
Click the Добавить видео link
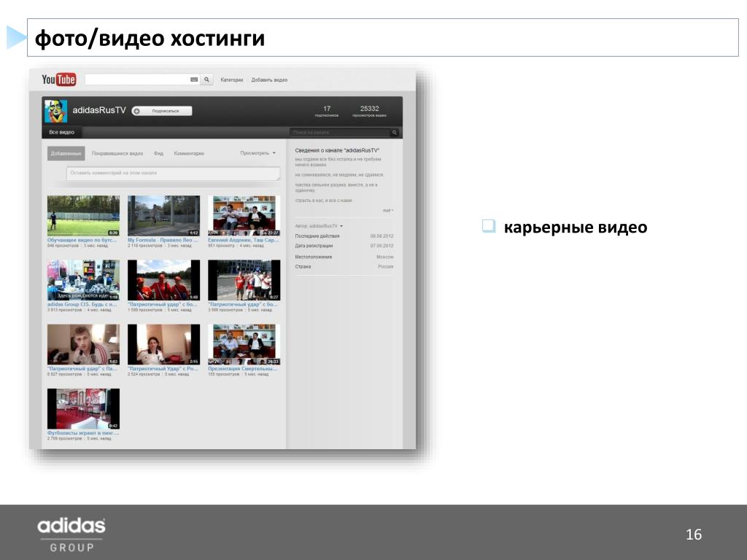[x=269, y=79]
